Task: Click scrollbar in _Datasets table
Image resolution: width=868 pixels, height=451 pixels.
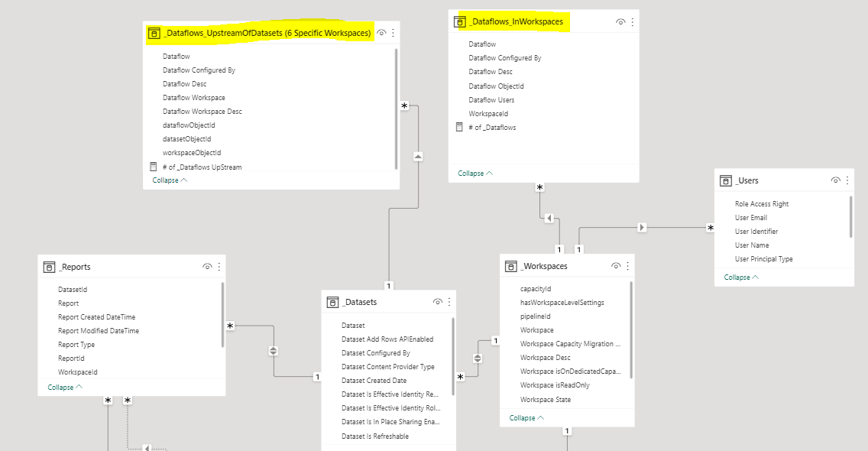Action: (453, 356)
